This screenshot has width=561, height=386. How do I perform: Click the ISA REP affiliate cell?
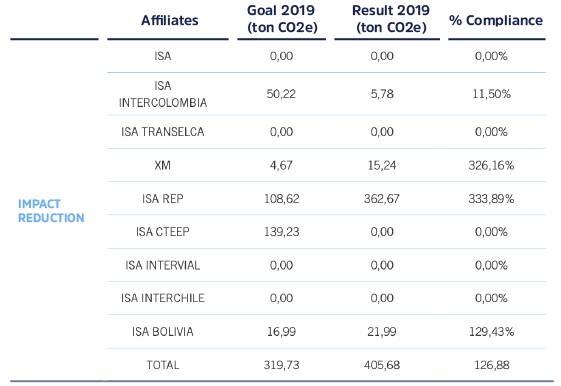tap(163, 199)
